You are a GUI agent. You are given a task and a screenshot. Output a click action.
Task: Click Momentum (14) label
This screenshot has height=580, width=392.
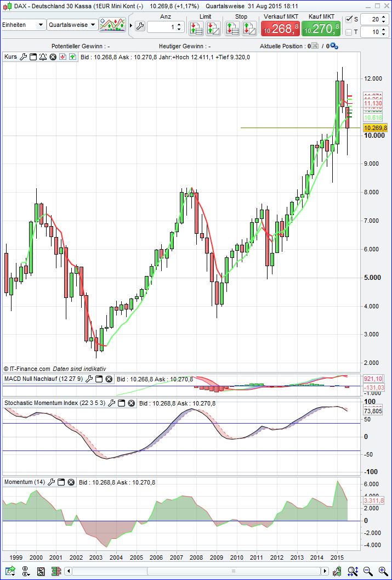[x=25, y=482]
